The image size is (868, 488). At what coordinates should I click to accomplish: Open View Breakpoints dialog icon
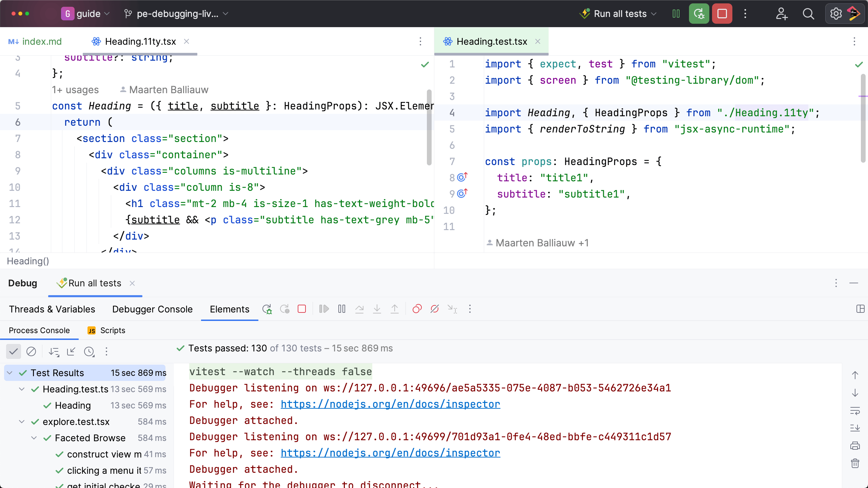pos(417,309)
